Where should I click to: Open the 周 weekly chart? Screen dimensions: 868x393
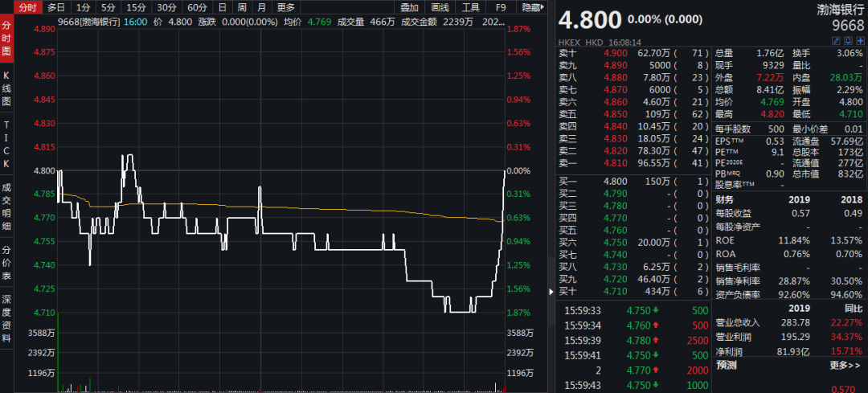tap(242, 7)
